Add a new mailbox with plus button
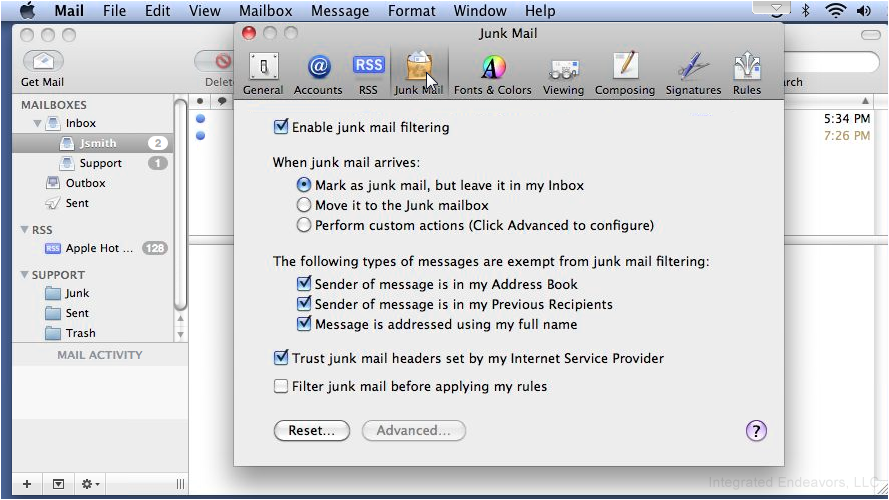 27,484
